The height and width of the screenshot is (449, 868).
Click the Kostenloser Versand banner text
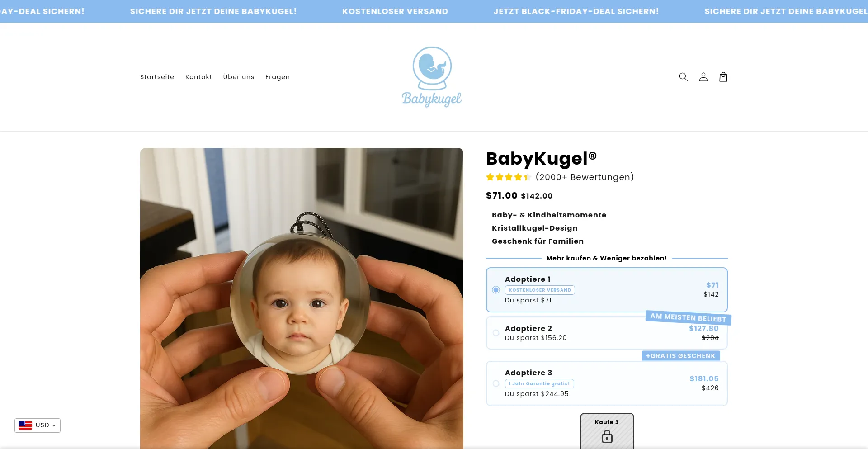395,11
